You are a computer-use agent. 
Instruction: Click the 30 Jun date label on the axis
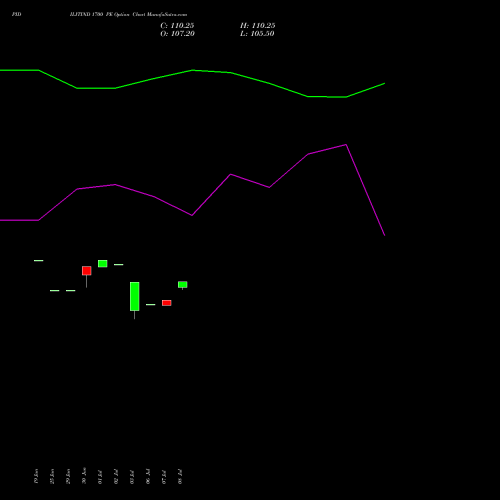84,476
